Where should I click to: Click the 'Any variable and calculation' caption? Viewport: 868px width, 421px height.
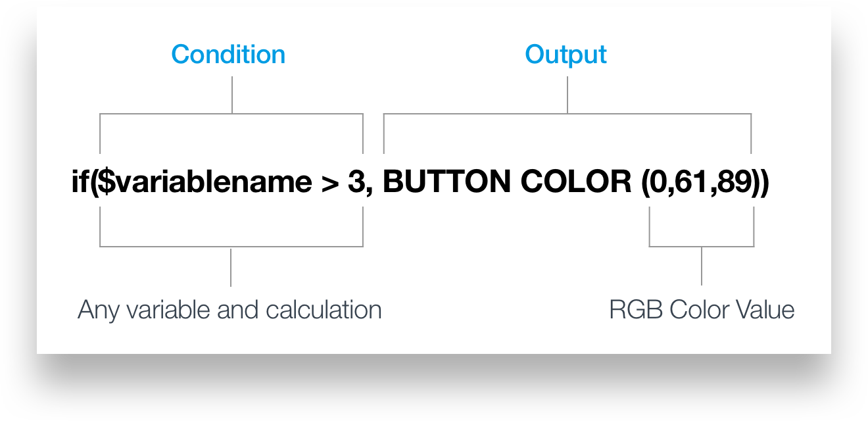229,310
